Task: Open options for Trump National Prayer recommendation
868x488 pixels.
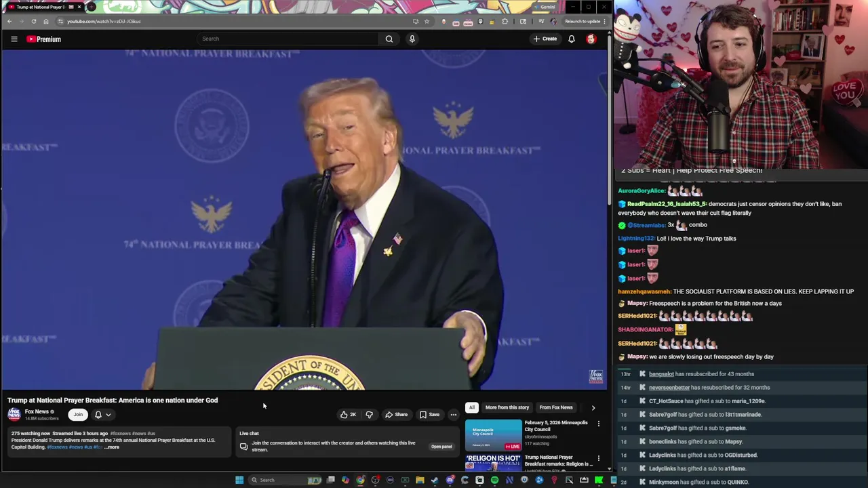Action: (598, 459)
